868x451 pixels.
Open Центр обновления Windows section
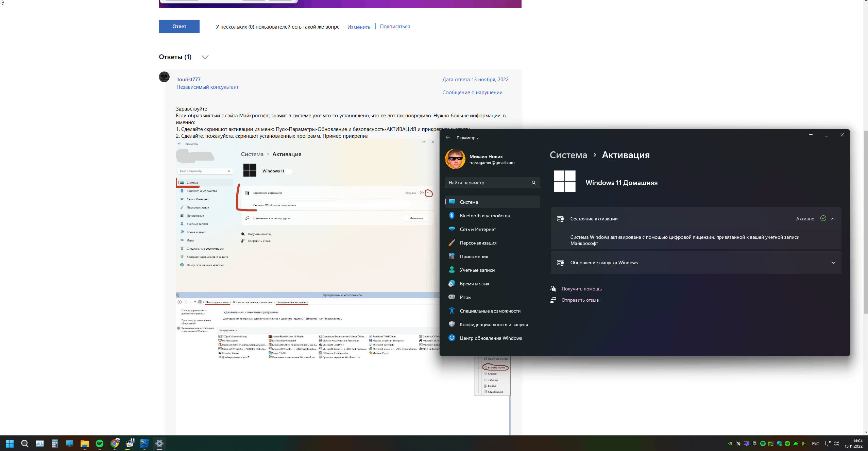[490, 338]
